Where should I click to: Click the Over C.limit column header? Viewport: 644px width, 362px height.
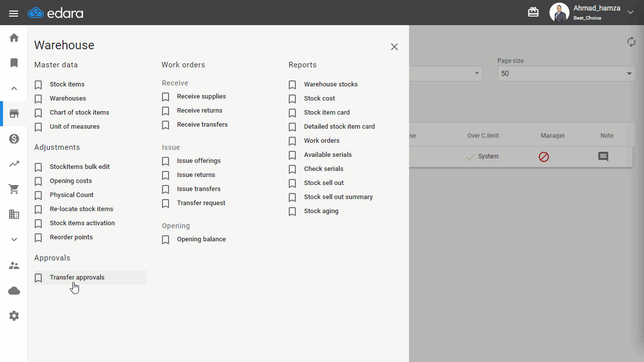click(483, 136)
